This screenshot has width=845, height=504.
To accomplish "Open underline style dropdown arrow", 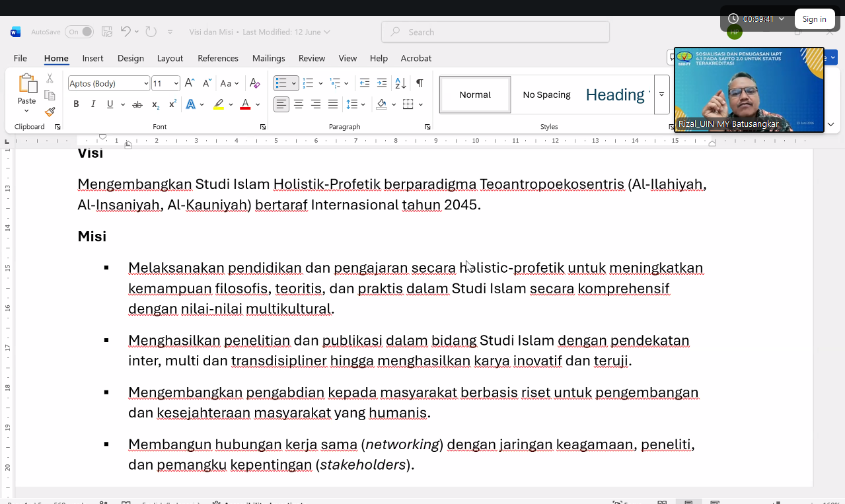I will tap(123, 104).
